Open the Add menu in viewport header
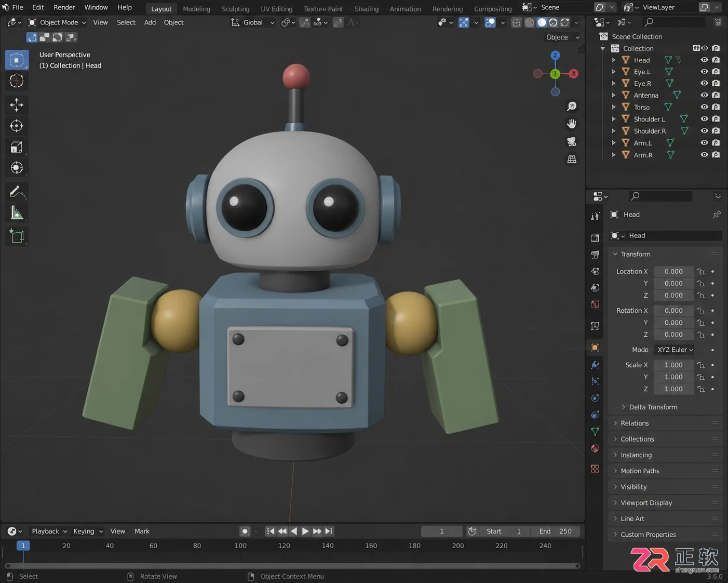This screenshot has height=583, width=728. tap(150, 22)
